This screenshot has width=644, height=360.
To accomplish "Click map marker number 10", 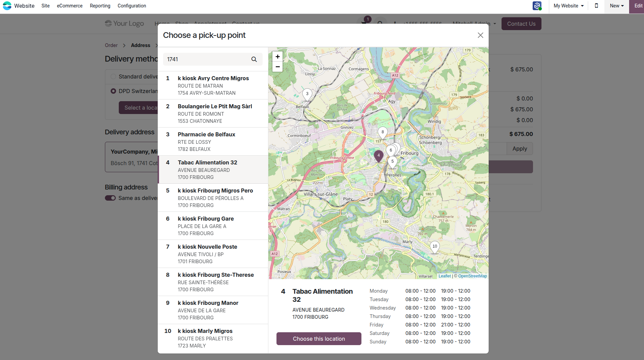I will [x=435, y=247].
